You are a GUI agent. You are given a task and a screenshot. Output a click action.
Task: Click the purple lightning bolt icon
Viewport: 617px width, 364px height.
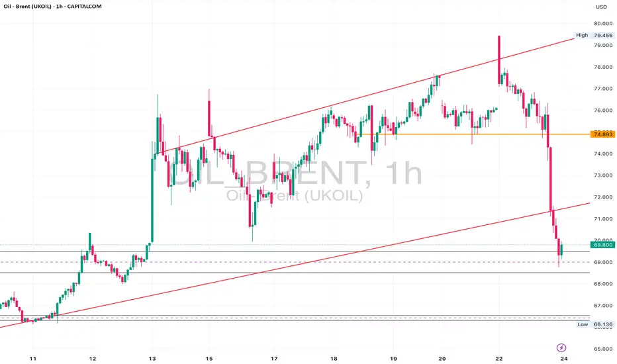[561, 347]
